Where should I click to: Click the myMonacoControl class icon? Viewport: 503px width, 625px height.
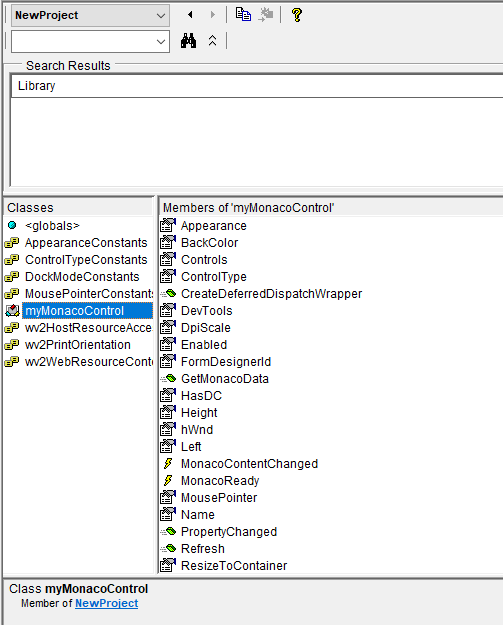[12, 311]
